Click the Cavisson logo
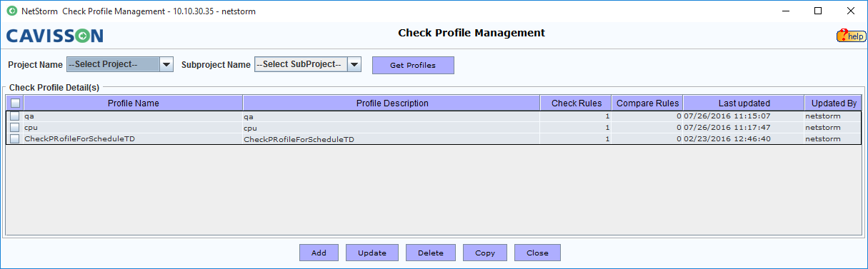Screen dimensions: 868x269 click(x=55, y=36)
